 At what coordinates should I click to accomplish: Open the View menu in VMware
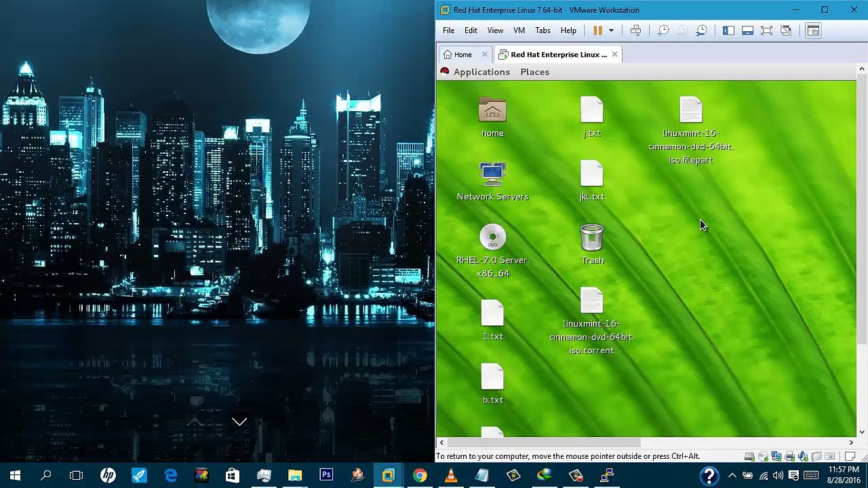pos(495,30)
